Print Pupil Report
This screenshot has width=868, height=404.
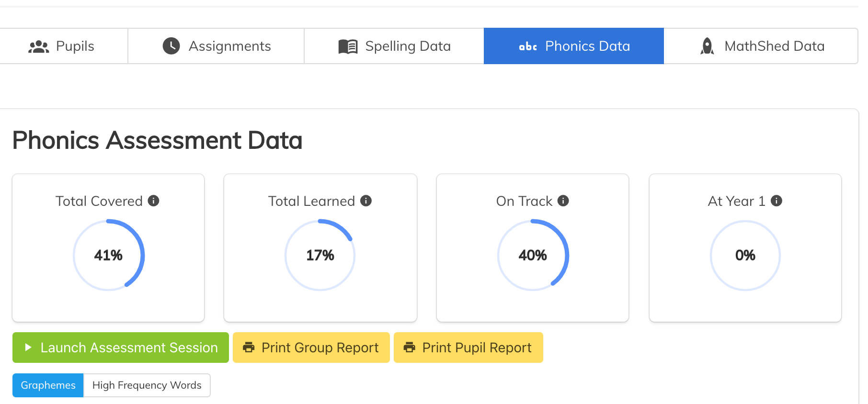click(468, 348)
